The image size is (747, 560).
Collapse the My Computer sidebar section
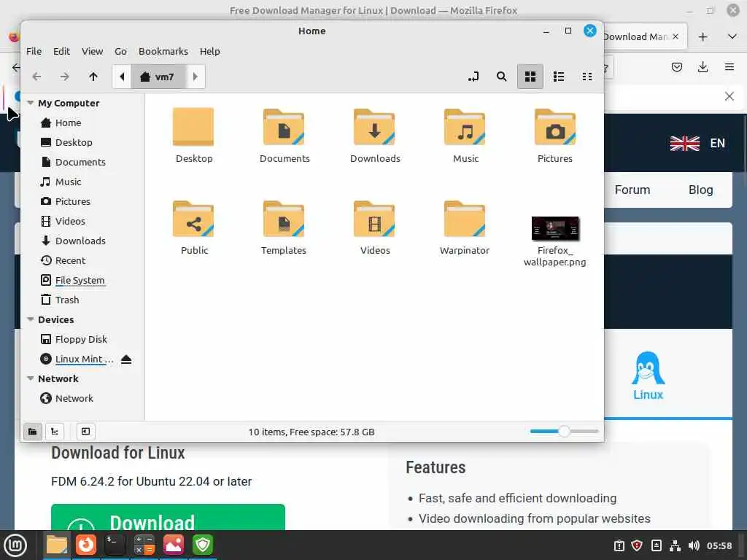point(31,103)
